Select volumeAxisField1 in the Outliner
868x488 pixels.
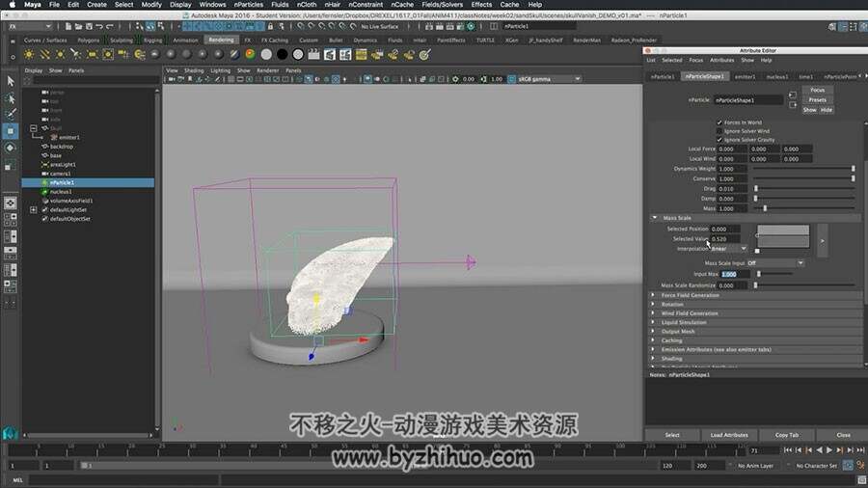click(71, 201)
